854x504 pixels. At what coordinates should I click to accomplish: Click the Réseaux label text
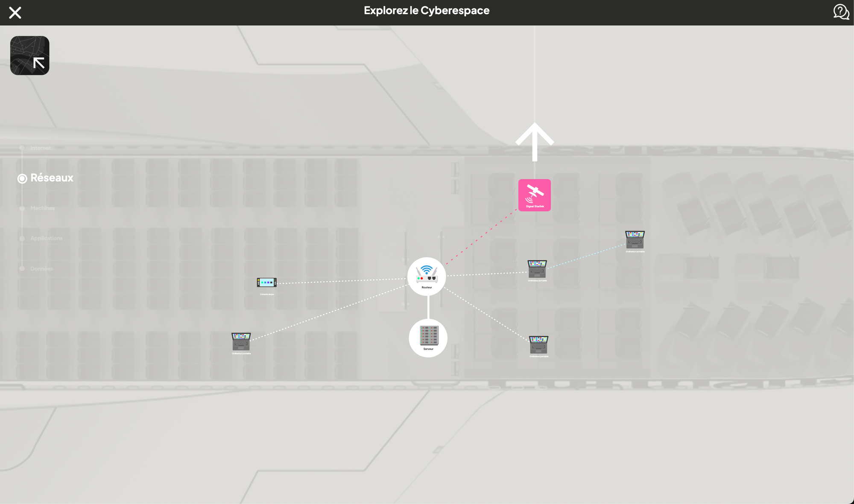pos(52,178)
